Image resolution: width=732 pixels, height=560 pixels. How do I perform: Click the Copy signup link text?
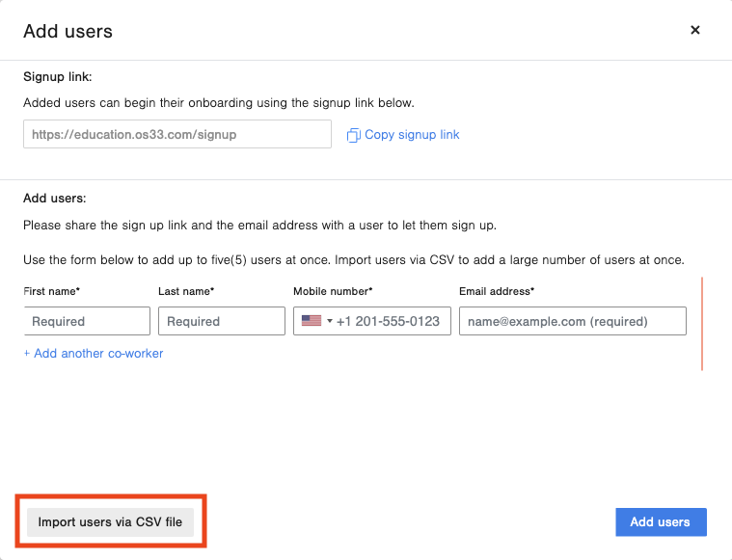pyautogui.click(x=412, y=135)
